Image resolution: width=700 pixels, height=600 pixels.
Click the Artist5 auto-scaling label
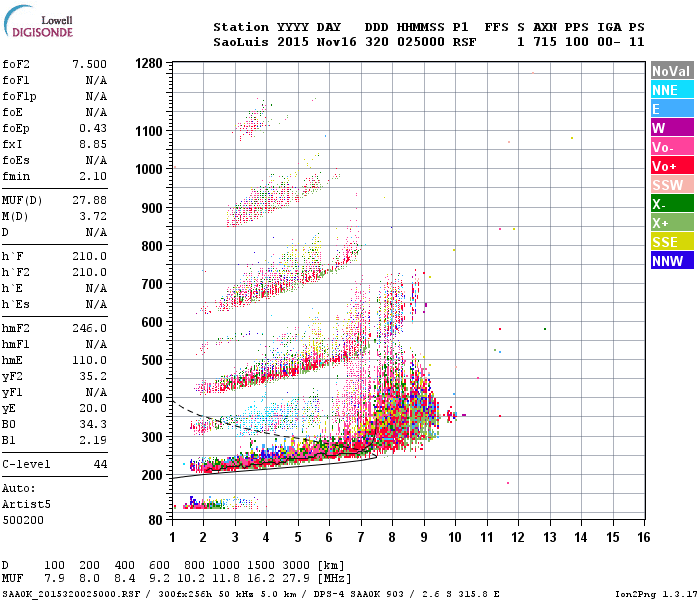pyautogui.click(x=26, y=504)
